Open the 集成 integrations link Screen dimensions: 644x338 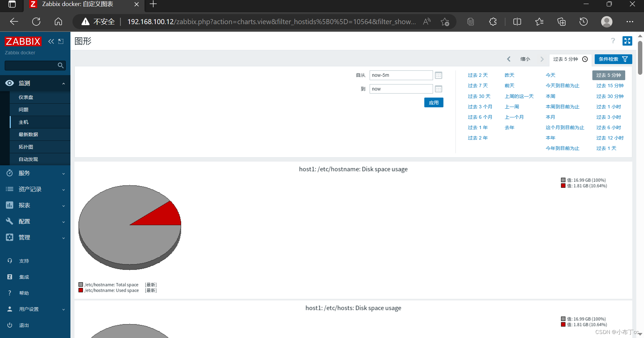coord(24,277)
